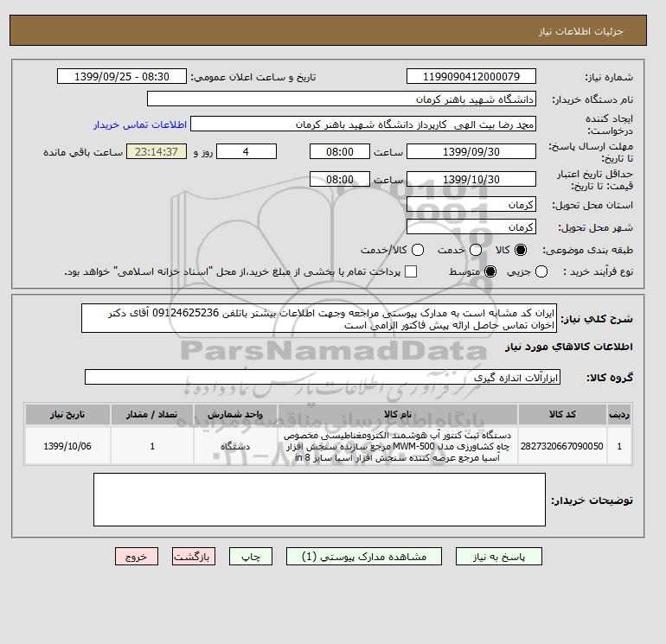The height and width of the screenshot is (644, 666).
Task: Select the جزیی purchase type radio
Action: tap(541, 271)
